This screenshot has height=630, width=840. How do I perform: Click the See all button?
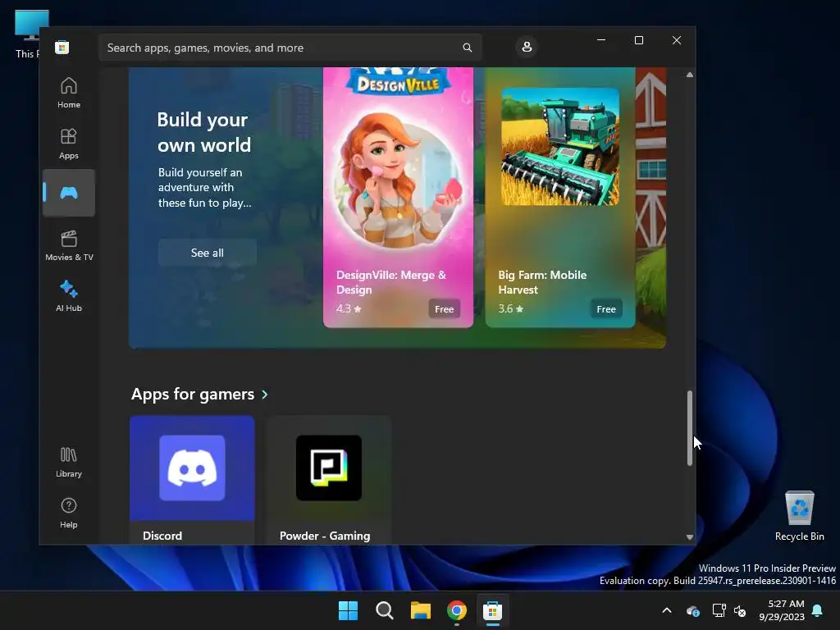click(208, 253)
